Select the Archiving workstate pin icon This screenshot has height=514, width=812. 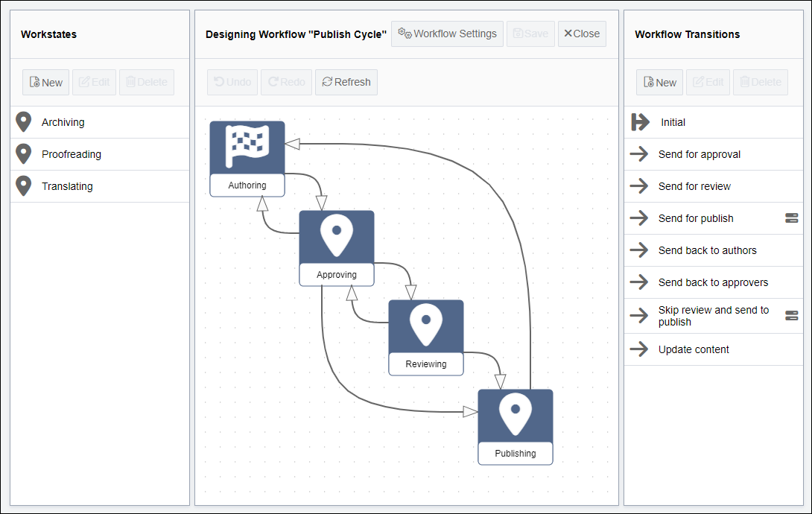24,122
